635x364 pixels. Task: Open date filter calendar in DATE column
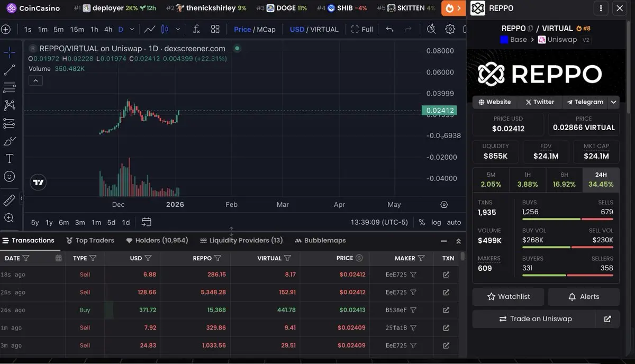click(59, 258)
